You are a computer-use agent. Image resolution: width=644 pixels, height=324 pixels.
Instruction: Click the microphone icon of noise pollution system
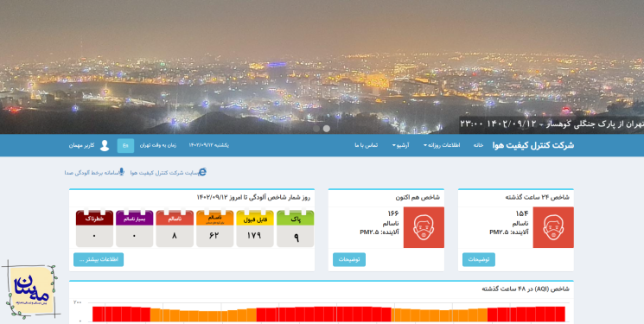pos(122,172)
